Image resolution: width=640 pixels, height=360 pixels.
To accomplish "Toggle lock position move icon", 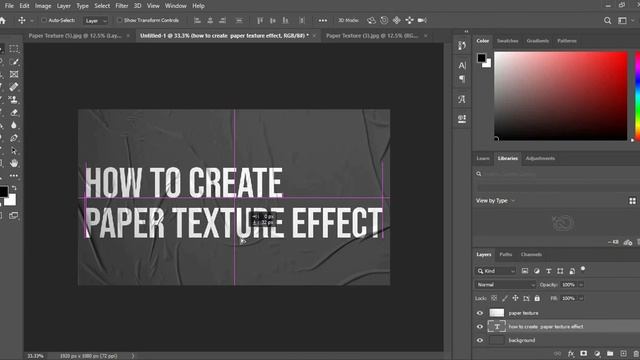I will click(x=516, y=298).
